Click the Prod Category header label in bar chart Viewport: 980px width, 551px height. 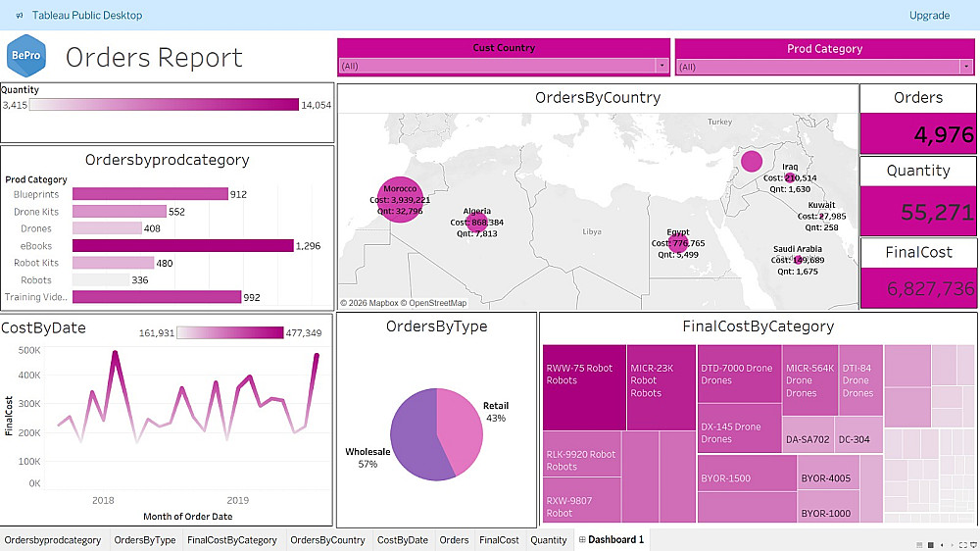click(x=36, y=179)
